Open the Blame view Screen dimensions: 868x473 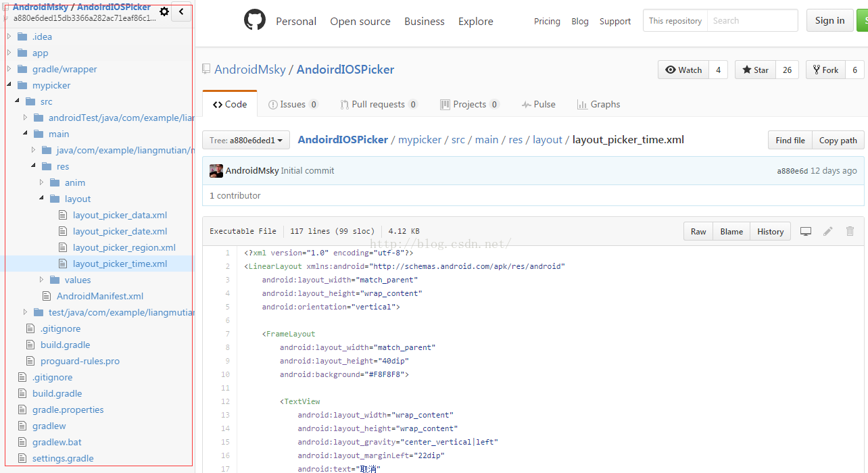(731, 231)
